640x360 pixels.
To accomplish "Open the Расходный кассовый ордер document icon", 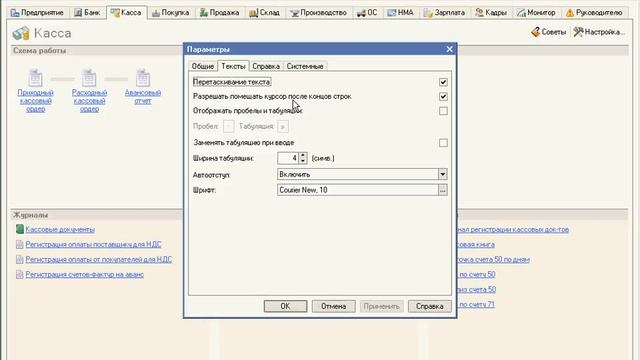I will coord(89,78).
